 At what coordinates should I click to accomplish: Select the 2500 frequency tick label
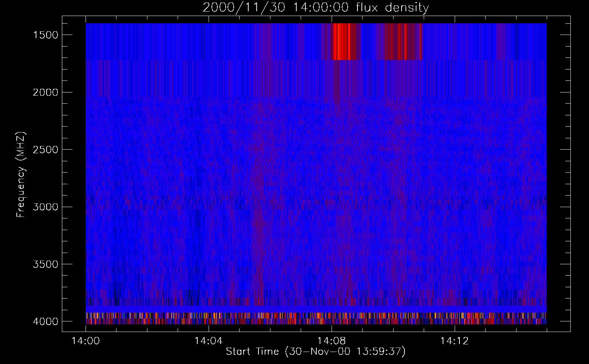[x=46, y=150]
